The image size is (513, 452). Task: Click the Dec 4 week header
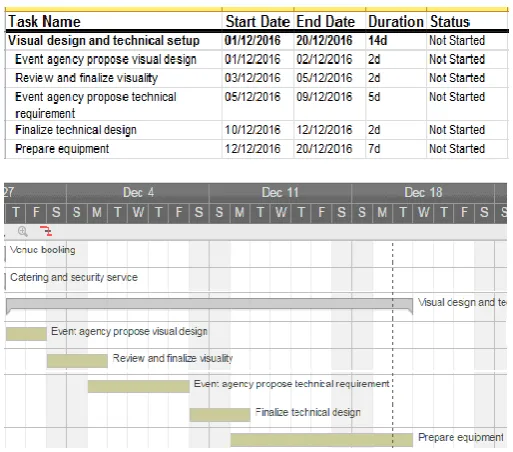click(x=138, y=193)
